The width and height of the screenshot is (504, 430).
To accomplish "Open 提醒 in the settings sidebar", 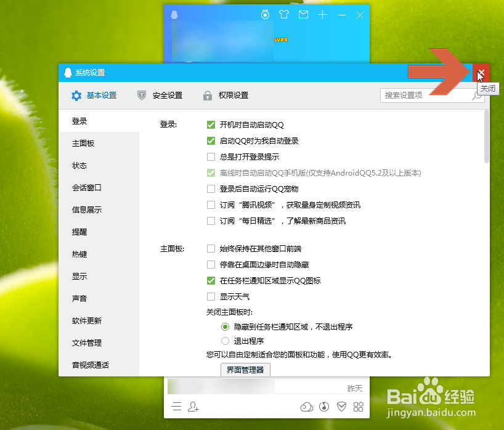I will tap(99, 232).
